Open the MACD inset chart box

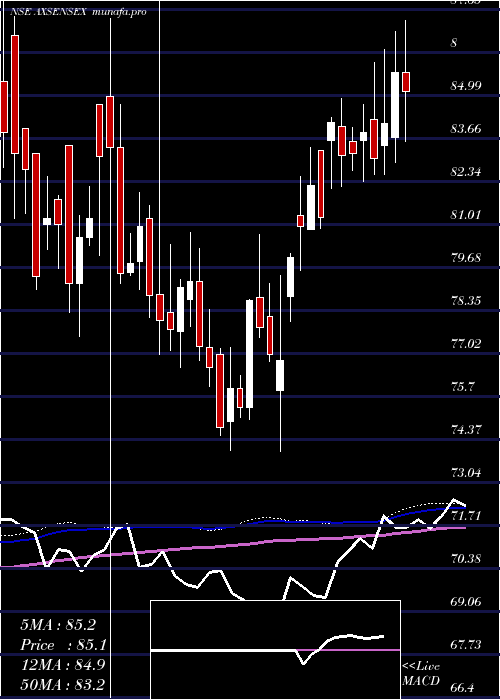[275, 650]
